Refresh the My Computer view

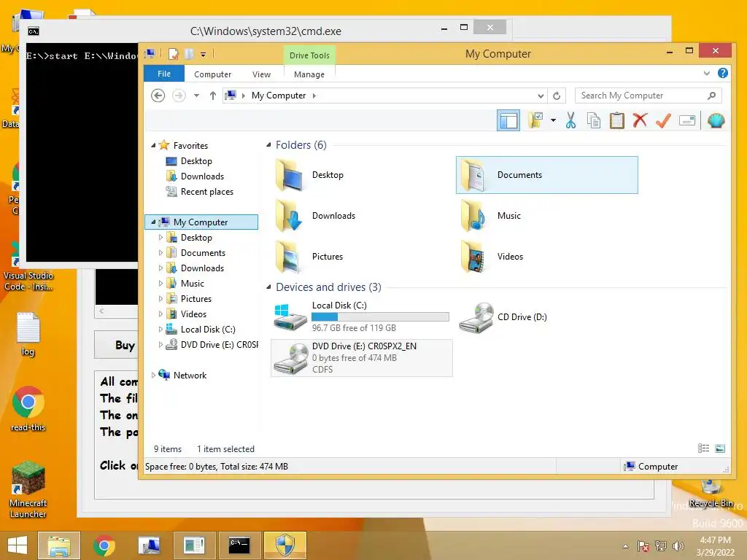coord(557,96)
